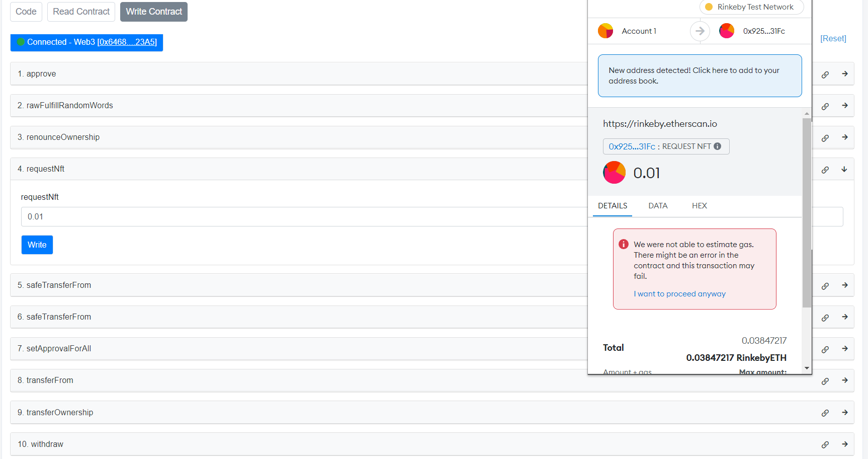Screen dimensions: 868x459
Task: Copy permalink icon for renounceOwnership row
Action: coord(825,138)
